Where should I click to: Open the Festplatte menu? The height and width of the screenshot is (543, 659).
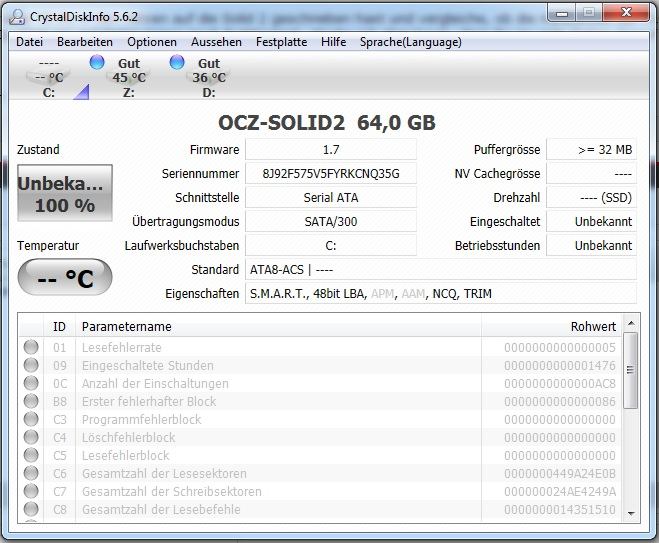tap(281, 42)
